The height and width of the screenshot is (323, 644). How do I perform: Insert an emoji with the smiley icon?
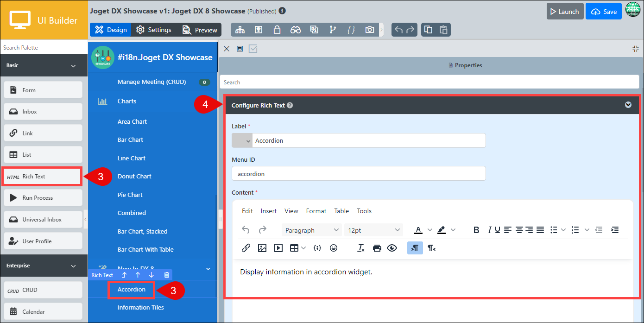[334, 248]
